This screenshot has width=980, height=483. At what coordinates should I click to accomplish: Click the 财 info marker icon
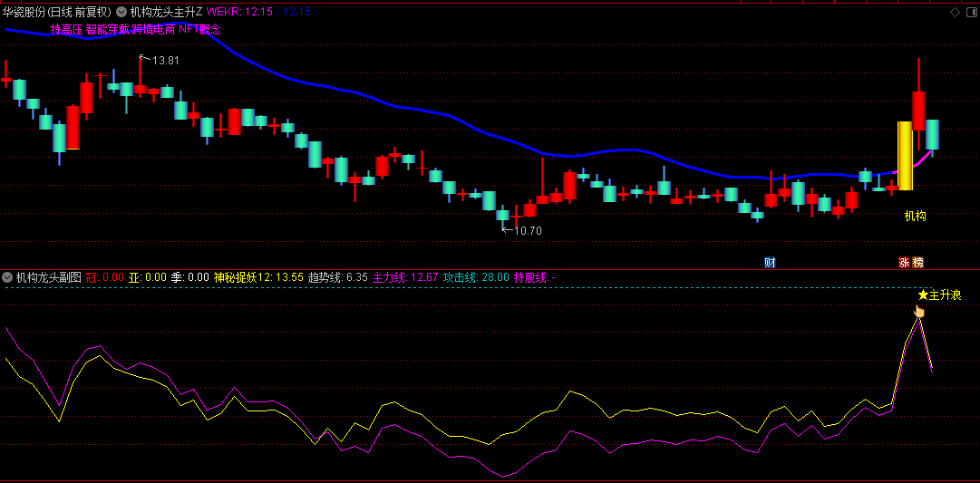770,263
